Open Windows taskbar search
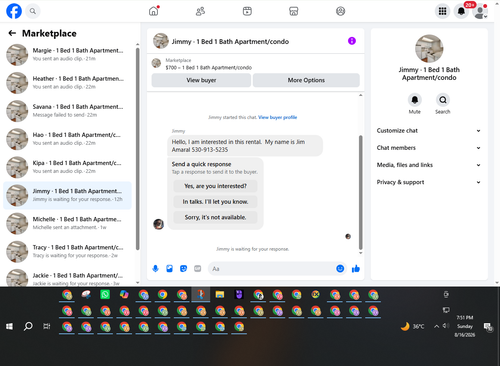This screenshot has width=500, height=366. click(x=28, y=326)
